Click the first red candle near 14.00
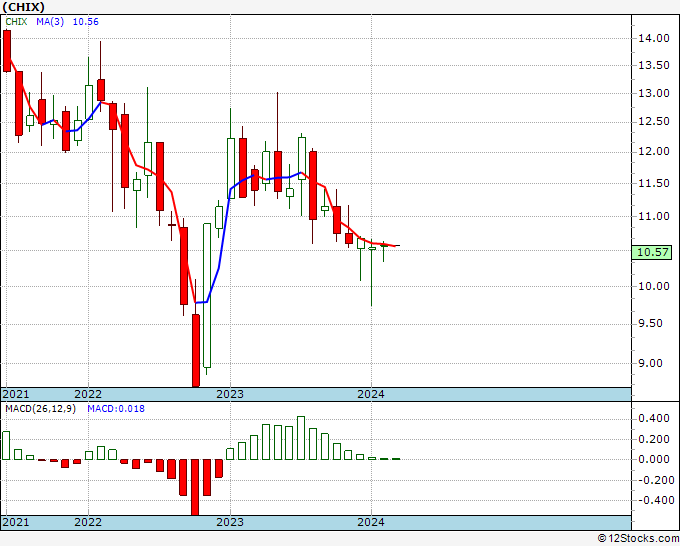 tap(7, 51)
